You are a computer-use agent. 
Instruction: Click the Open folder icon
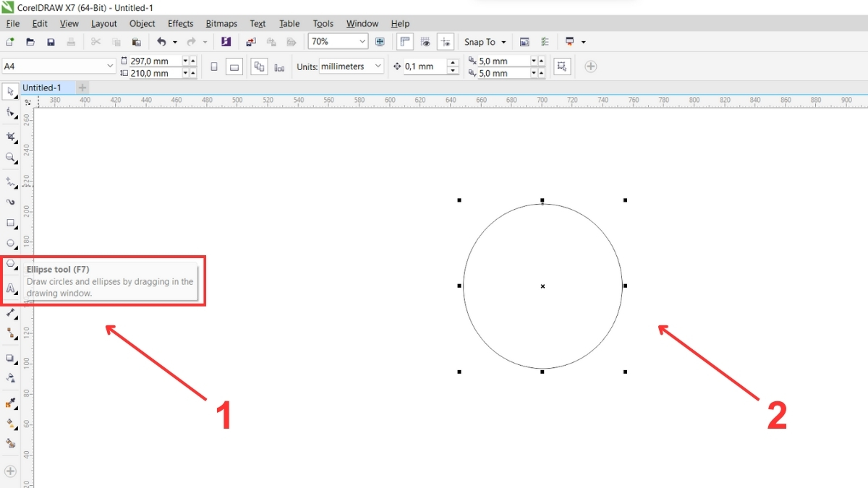click(x=30, y=42)
